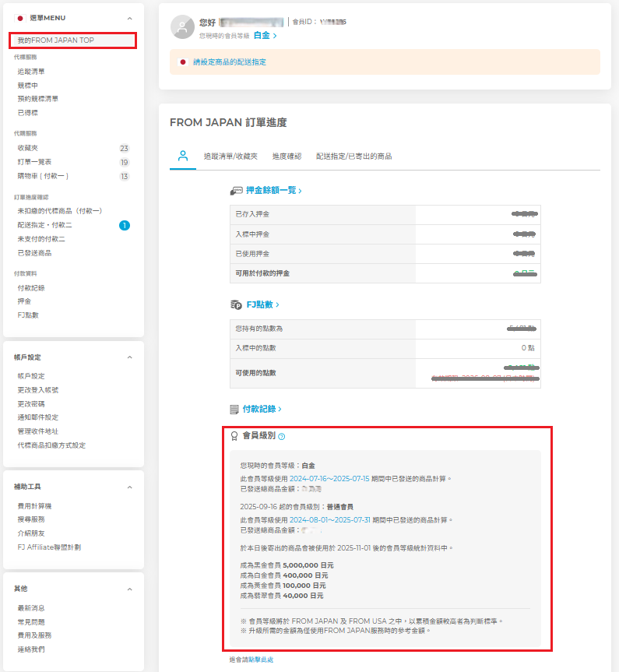Open 追蹤清單 in the sidebar
Viewport: 619px width, 672px height.
click(x=31, y=72)
